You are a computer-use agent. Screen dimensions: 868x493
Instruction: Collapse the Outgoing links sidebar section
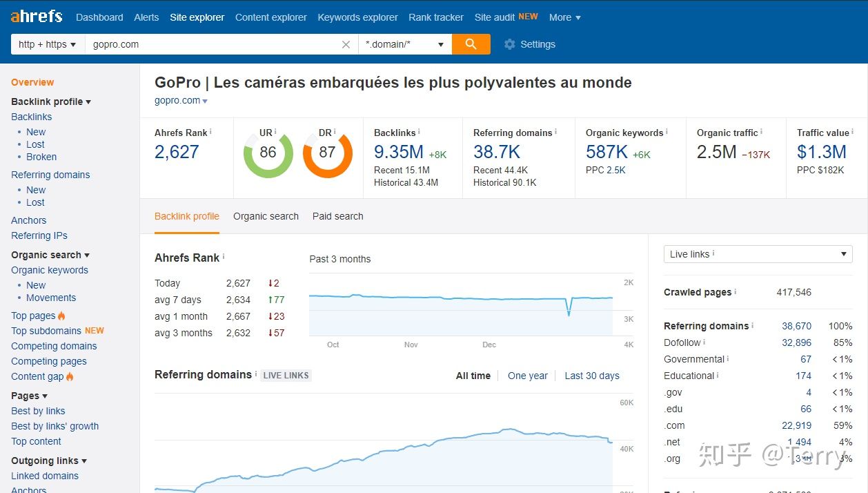coord(84,461)
